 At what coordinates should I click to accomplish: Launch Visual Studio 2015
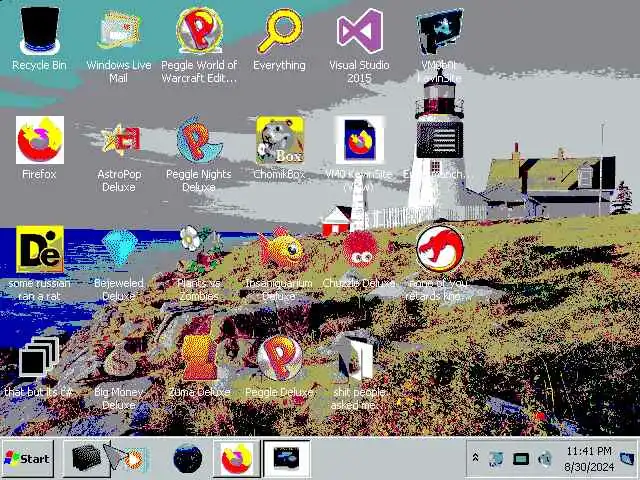[360, 31]
